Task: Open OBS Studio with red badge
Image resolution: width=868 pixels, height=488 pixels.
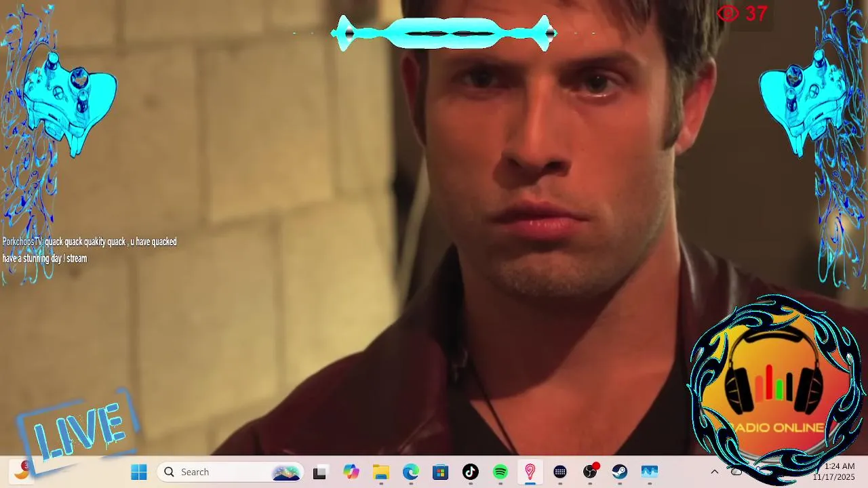Action: tap(591, 471)
